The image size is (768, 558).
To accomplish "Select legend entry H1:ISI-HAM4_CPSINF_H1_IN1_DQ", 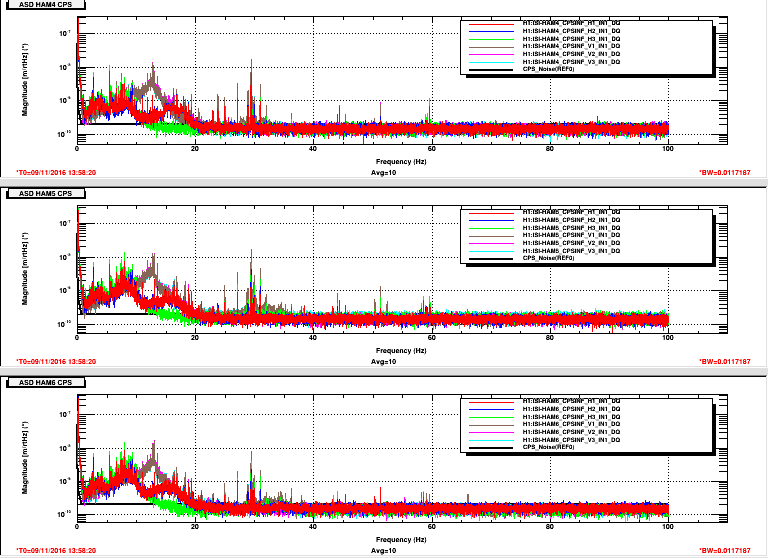I will 571,23.
